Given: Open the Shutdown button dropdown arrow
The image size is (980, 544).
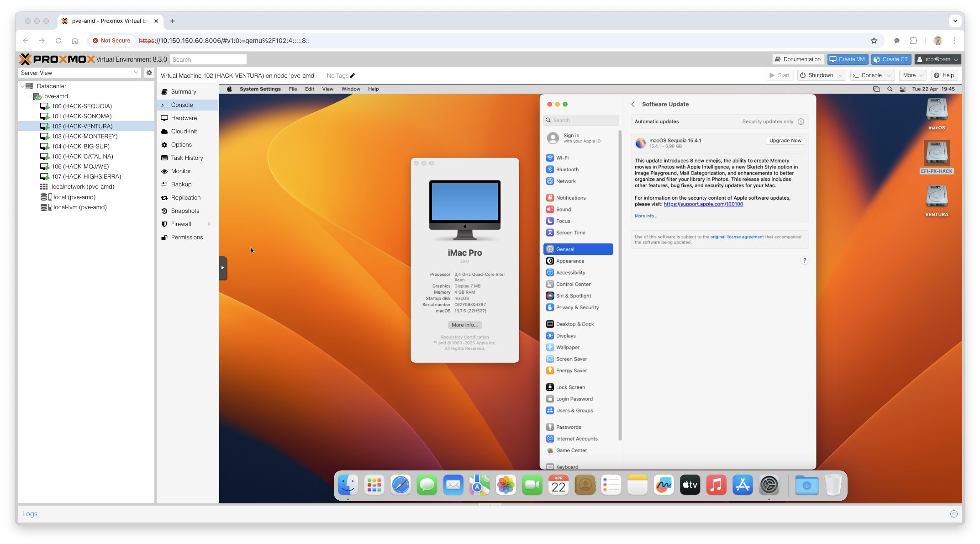Looking at the screenshot, I should 840,75.
